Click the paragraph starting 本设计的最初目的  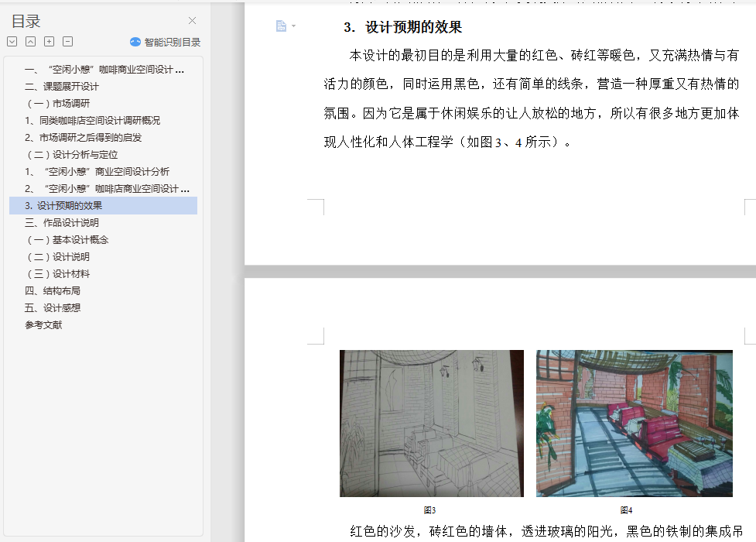coord(532,98)
